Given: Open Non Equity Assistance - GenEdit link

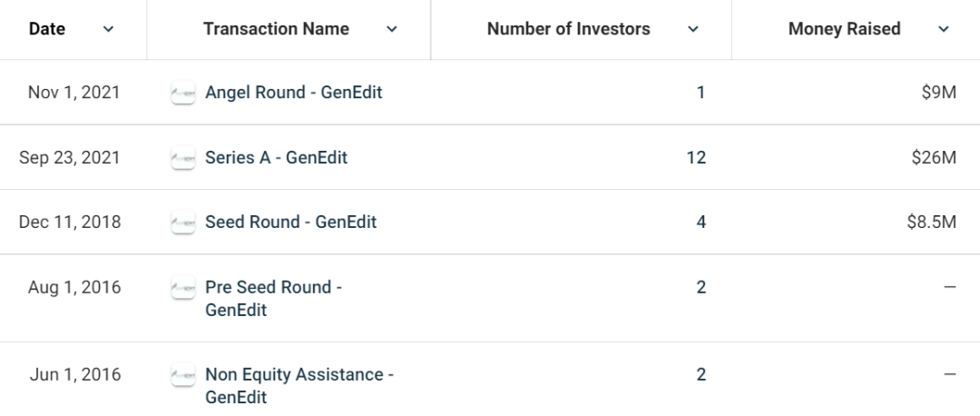Looking at the screenshot, I should pos(299,386).
